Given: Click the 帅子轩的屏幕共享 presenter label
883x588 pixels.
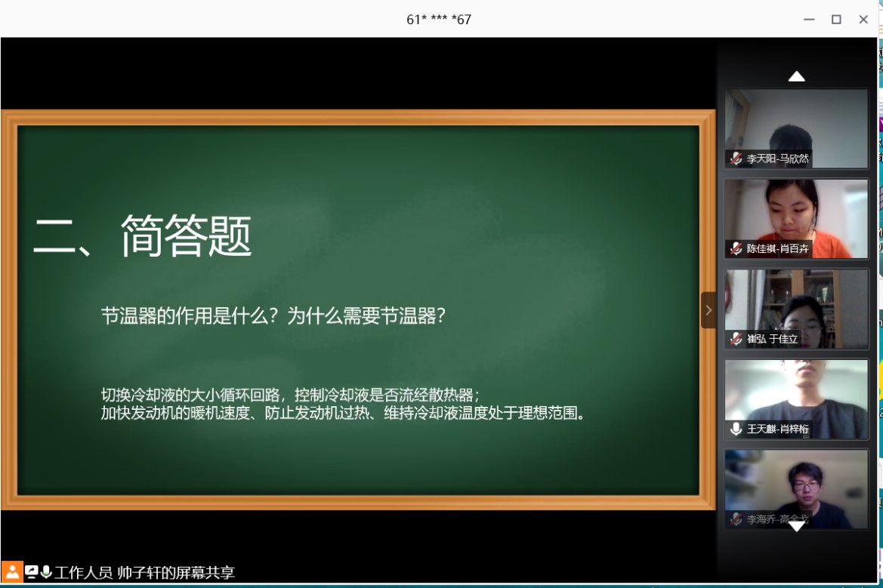Looking at the screenshot, I should [x=176, y=573].
